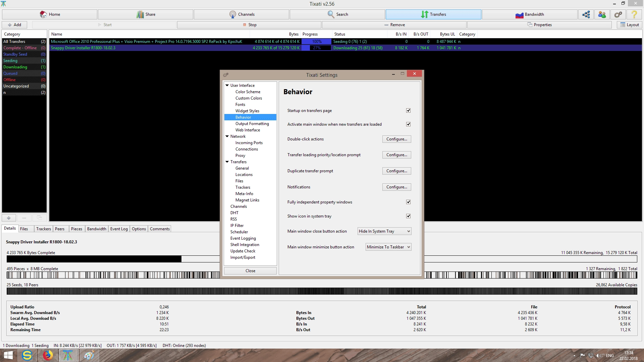Viewport: 644px width, 362px height.
Task: Collapse the User Interface tree node
Action: pos(227,85)
